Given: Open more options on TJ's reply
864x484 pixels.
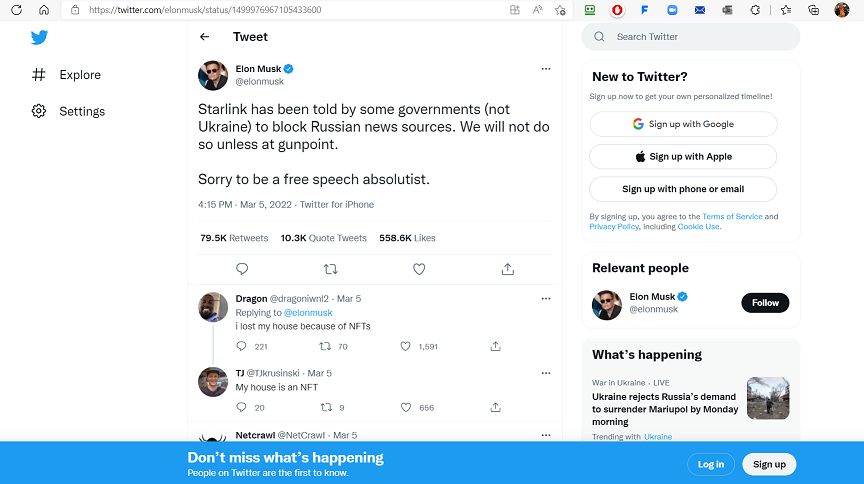Looking at the screenshot, I should click(x=546, y=373).
